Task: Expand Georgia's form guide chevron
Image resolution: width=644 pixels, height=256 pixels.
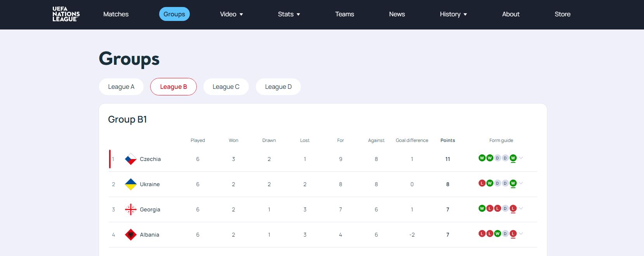Action: pos(521,208)
